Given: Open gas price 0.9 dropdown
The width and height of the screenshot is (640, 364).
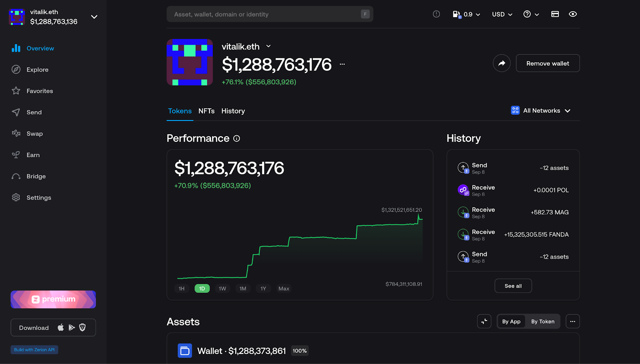Looking at the screenshot, I should coord(466,14).
